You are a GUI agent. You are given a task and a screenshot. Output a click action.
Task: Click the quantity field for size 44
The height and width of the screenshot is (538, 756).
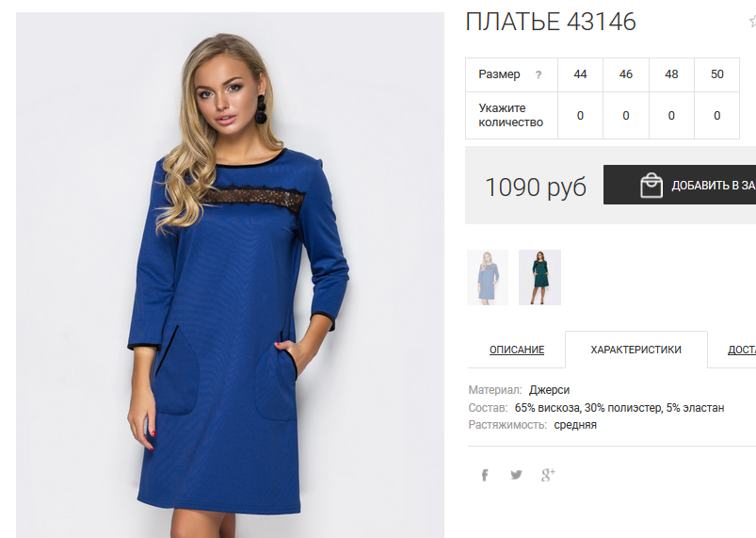pyautogui.click(x=580, y=116)
